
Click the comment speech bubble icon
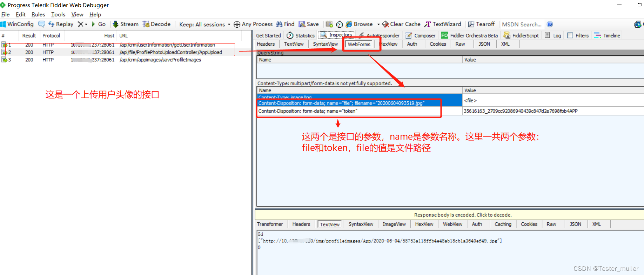41,24
